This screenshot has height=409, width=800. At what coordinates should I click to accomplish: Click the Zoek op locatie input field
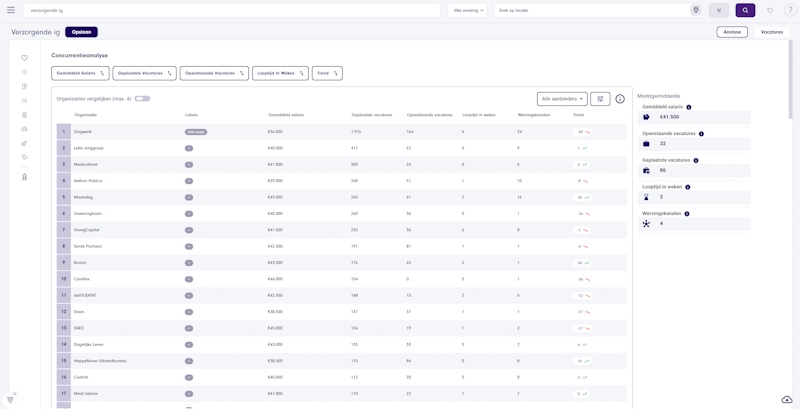(590, 10)
